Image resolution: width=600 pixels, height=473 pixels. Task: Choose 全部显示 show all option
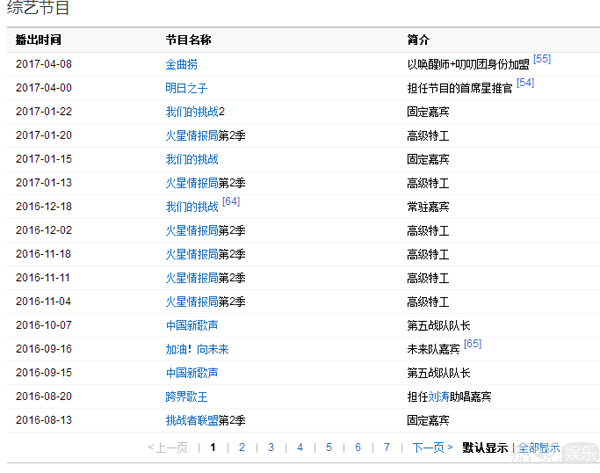coord(539,447)
